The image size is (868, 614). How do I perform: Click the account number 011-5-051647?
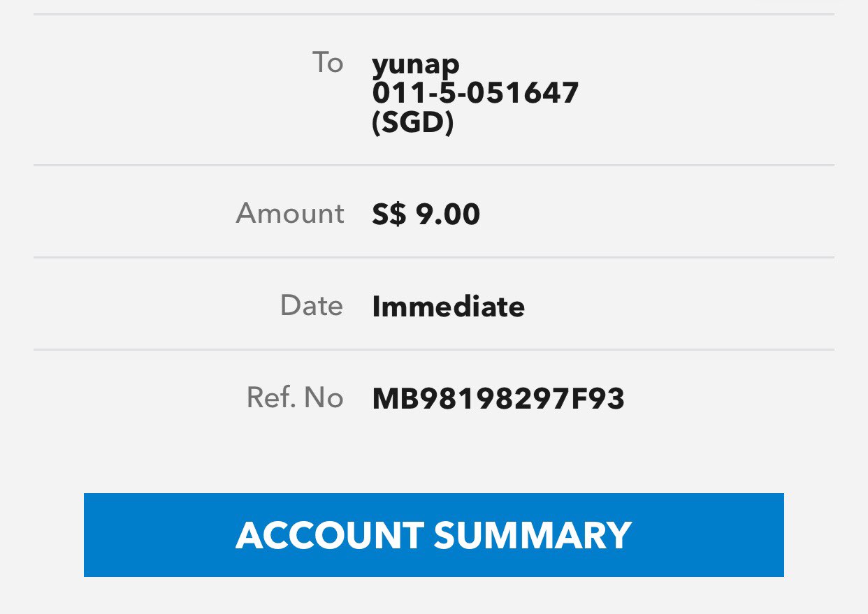pos(475,93)
